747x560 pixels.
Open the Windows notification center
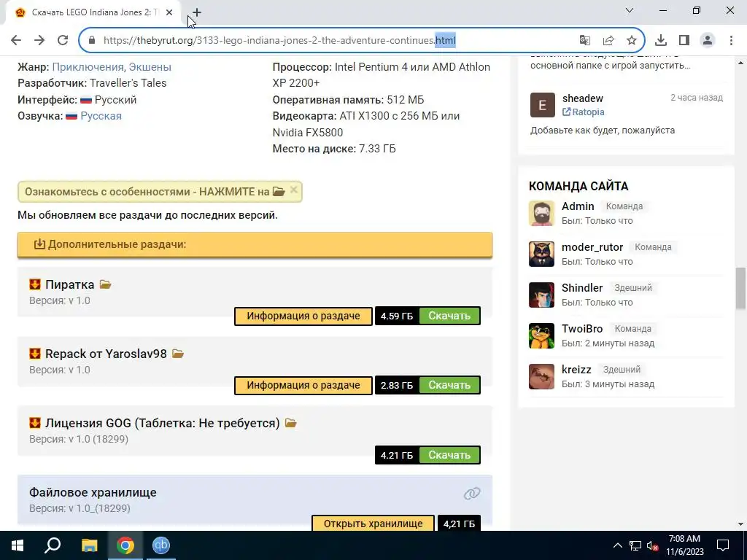(x=723, y=545)
